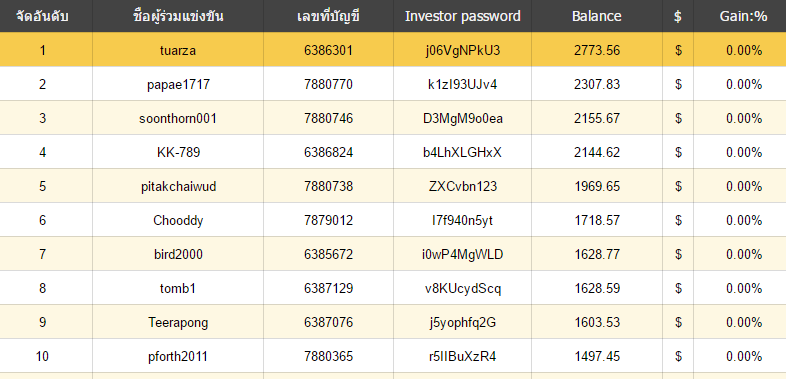Click the Gain:% column header

[x=743, y=16]
